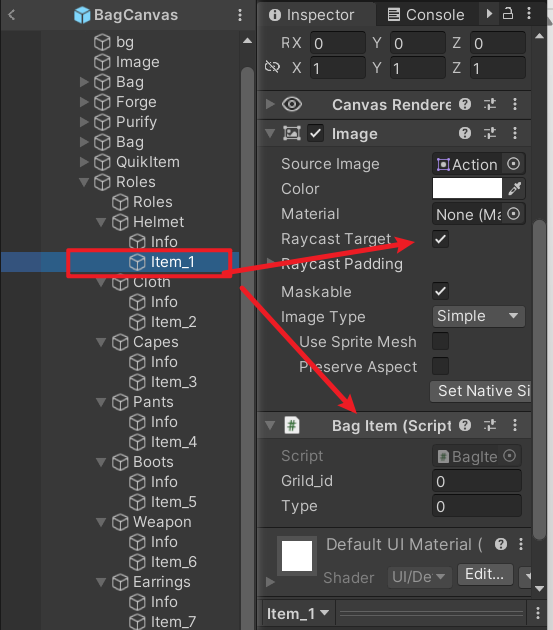Collapse the Helmet node
This screenshot has width=553, height=630.
pyautogui.click(x=101, y=222)
